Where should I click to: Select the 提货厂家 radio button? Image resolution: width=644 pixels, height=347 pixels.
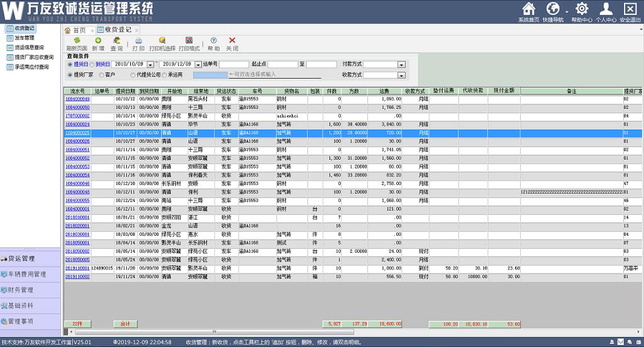(70, 75)
